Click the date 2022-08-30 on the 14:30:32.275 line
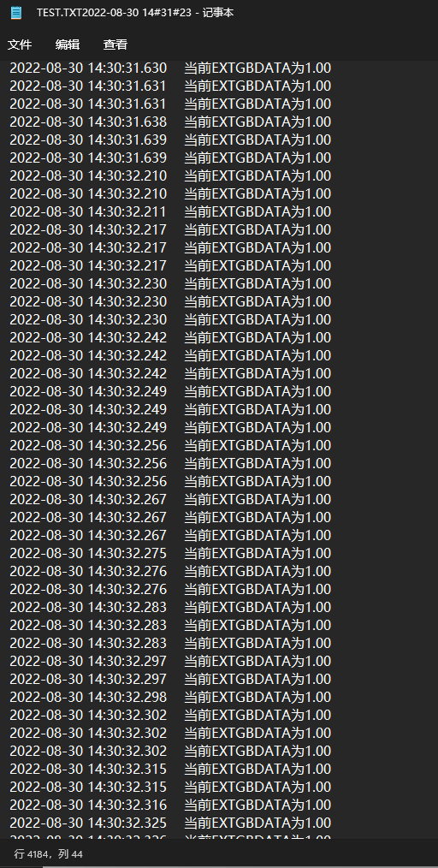The height and width of the screenshot is (868, 438). point(46,553)
